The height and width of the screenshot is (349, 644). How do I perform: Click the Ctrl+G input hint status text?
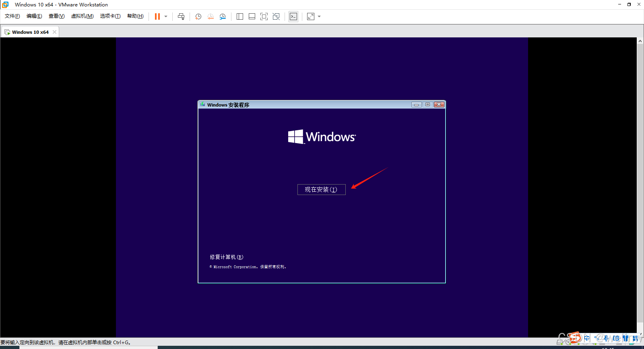[66, 343]
